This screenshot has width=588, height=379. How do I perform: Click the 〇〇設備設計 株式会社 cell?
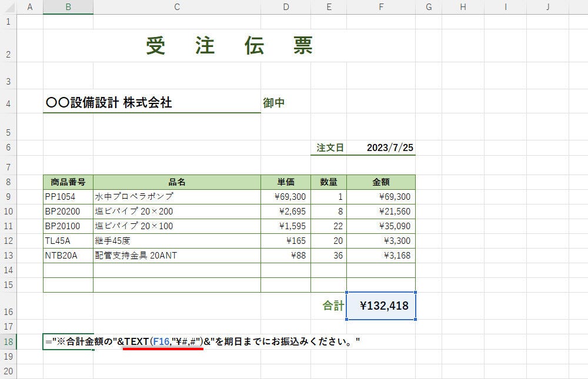[x=152, y=102]
